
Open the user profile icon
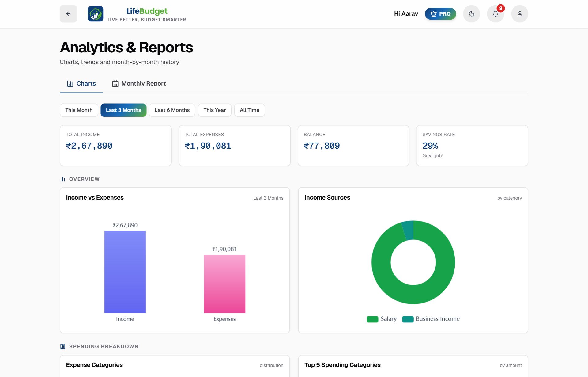pos(520,14)
